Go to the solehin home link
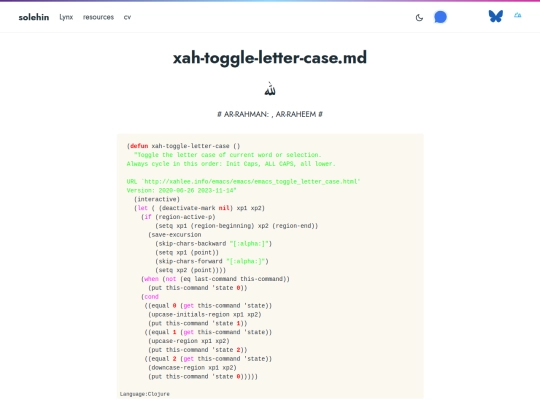The height and width of the screenshot is (405, 540). tap(34, 17)
